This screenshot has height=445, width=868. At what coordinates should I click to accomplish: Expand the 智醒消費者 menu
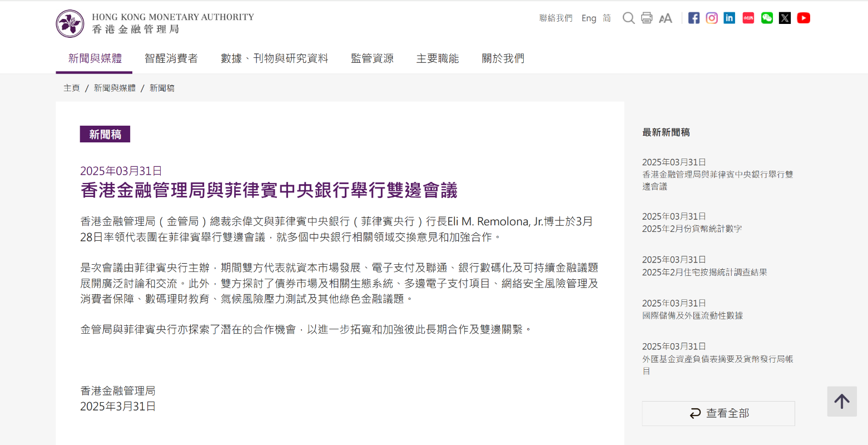pos(171,58)
